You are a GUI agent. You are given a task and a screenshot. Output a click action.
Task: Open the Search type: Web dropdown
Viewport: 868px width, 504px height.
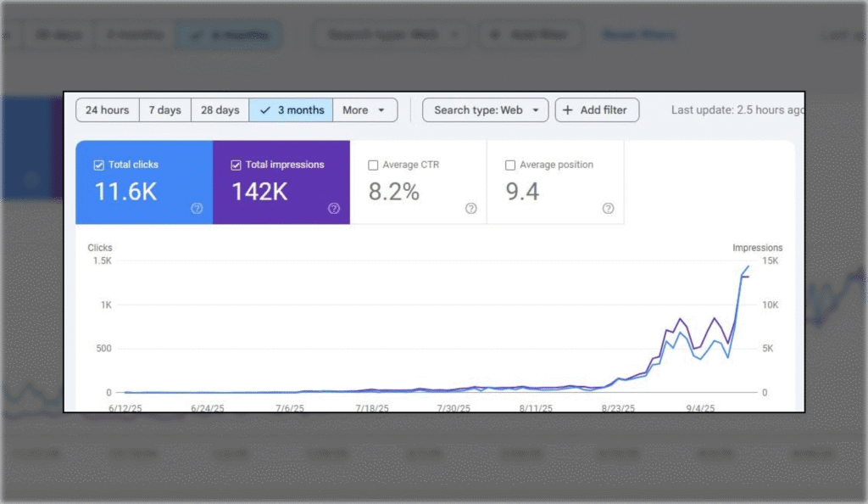486,110
